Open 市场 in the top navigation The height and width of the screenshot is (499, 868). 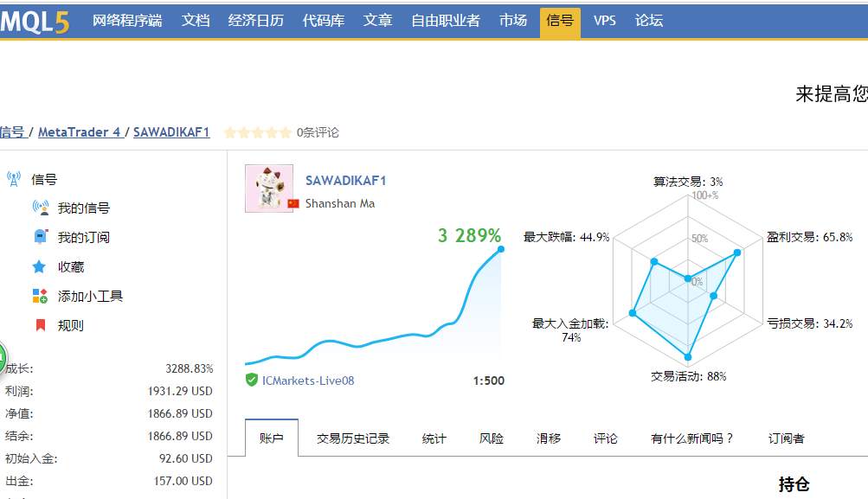click(x=512, y=21)
